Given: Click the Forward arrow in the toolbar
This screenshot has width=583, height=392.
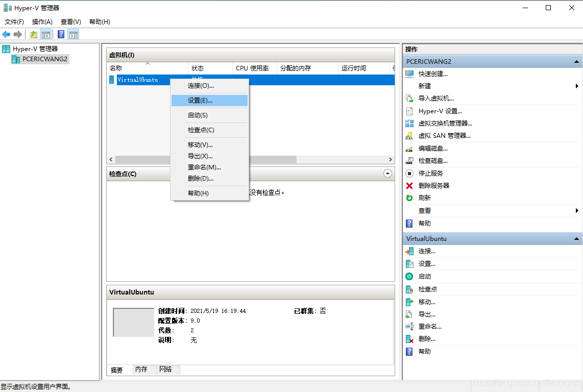Looking at the screenshot, I should [17, 35].
